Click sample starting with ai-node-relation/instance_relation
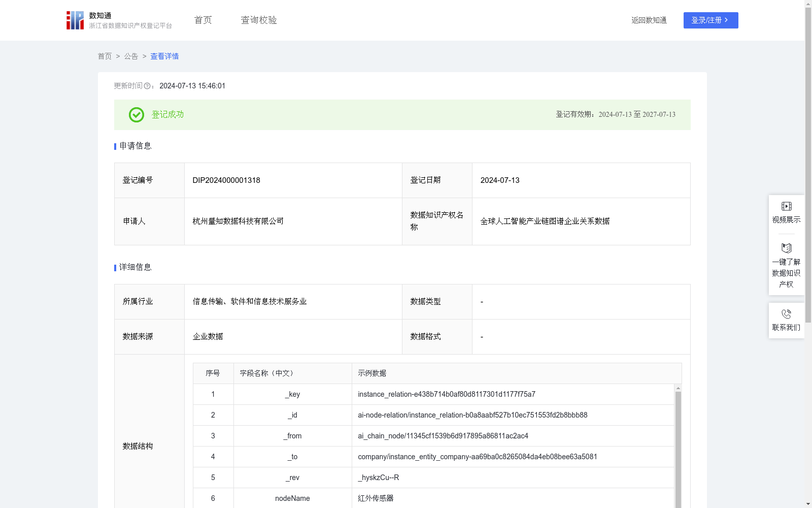The height and width of the screenshot is (508, 812). [x=472, y=415]
